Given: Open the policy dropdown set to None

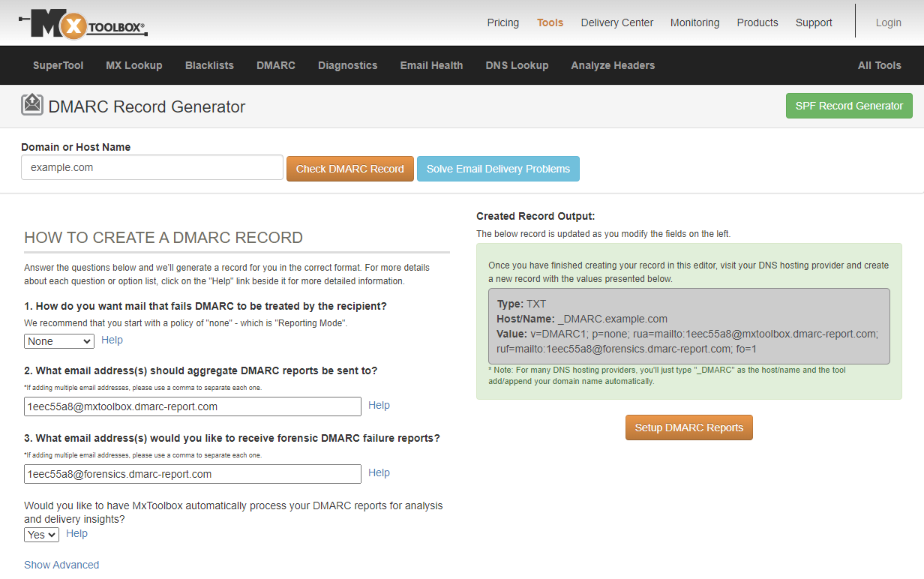Looking at the screenshot, I should (x=59, y=341).
